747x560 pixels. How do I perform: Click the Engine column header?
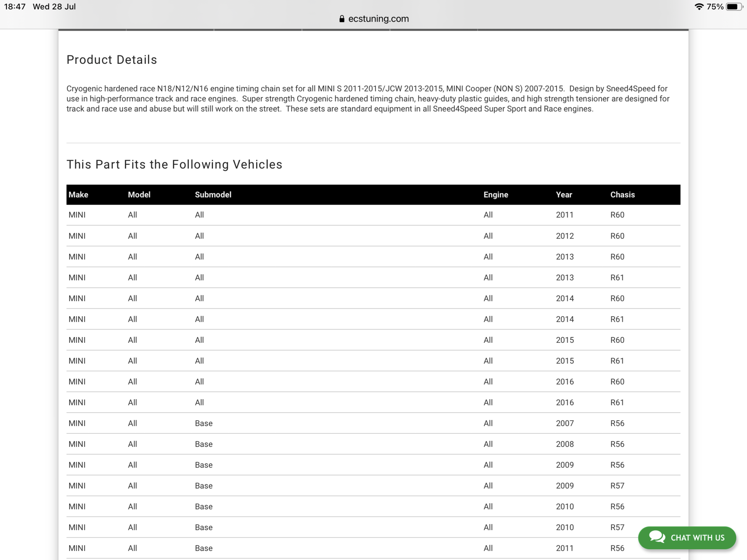click(x=496, y=195)
